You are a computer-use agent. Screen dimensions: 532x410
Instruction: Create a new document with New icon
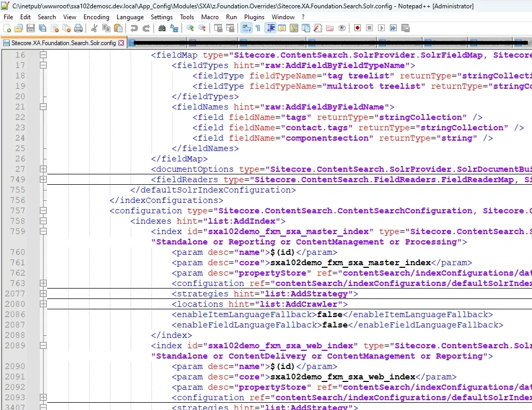(7, 28)
